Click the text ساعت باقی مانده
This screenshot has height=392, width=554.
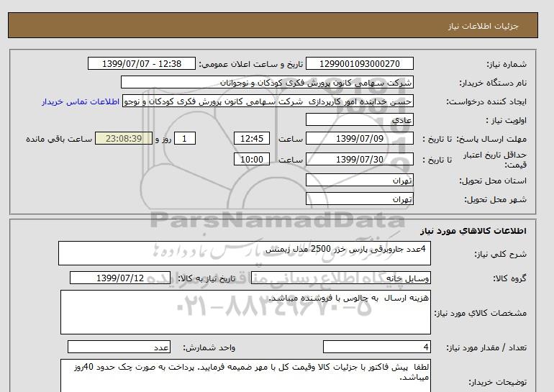click(59, 139)
